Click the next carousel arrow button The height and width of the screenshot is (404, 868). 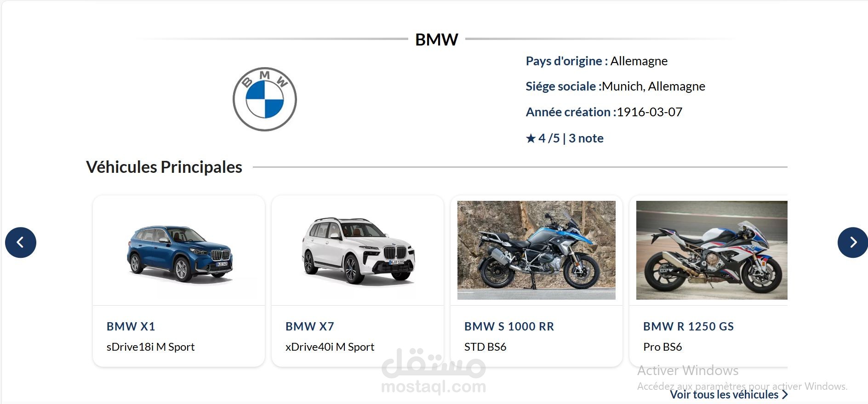[853, 242]
